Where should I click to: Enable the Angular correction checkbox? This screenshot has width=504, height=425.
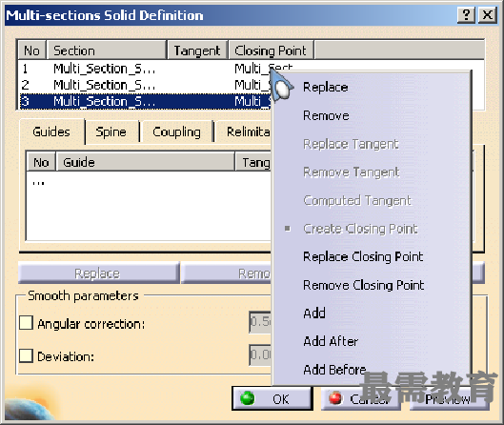point(26,323)
